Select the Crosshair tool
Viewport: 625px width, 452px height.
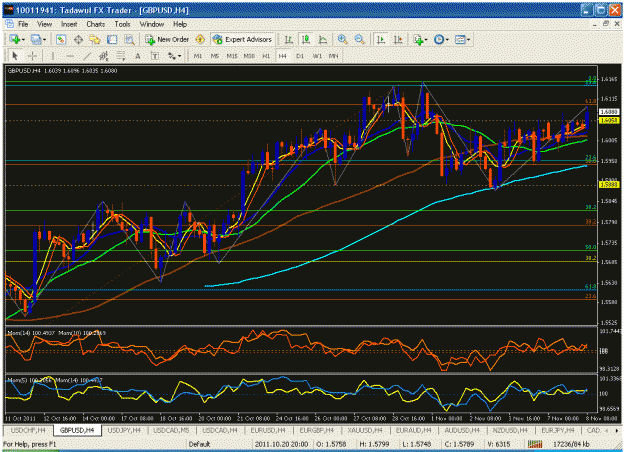click(32, 56)
